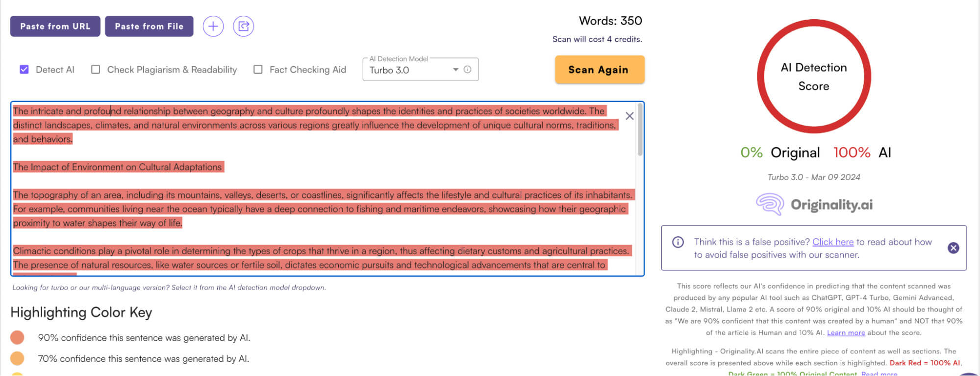Click the Originality.ai brain logo

click(770, 204)
